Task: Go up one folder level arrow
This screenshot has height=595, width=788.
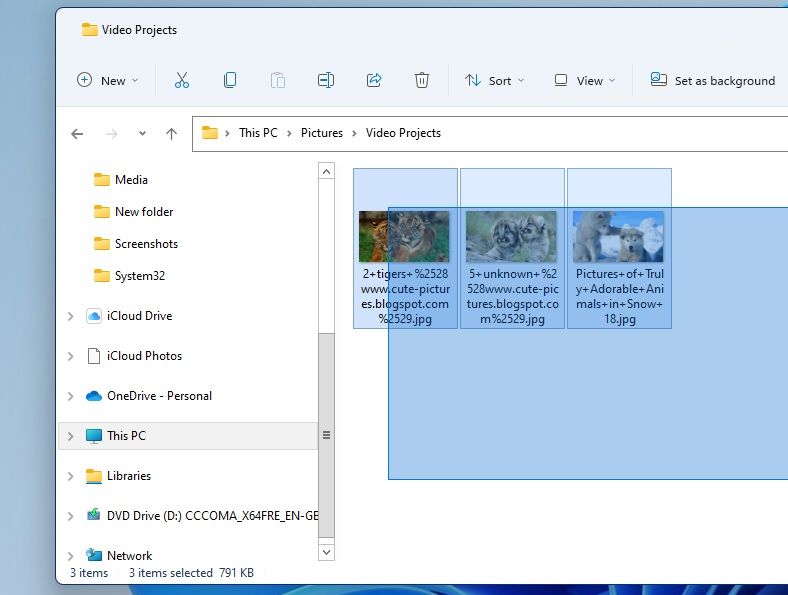Action: (171, 133)
